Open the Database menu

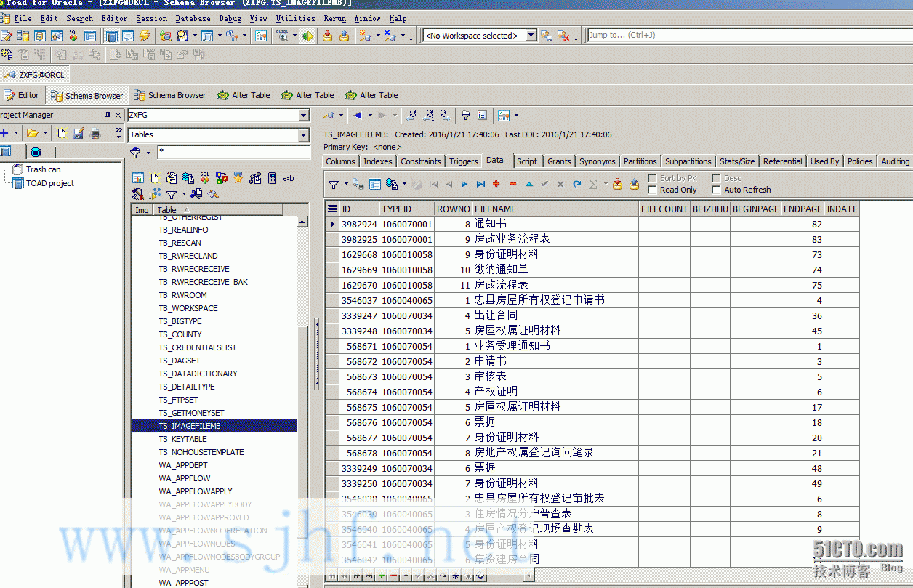point(193,18)
